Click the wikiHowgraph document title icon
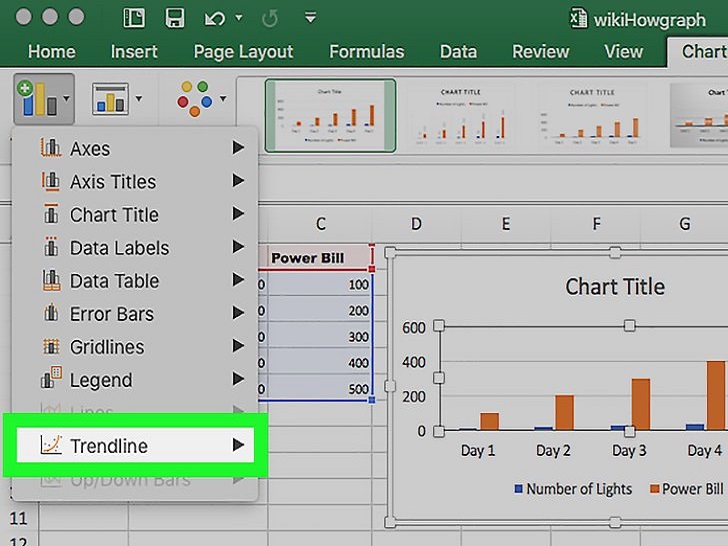The image size is (728, 546). click(578, 19)
